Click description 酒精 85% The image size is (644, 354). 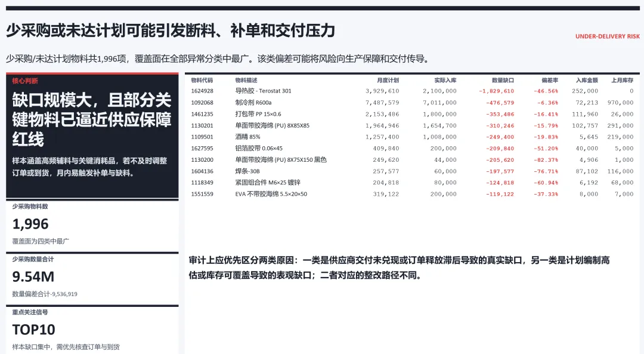pyautogui.click(x=247, y=137)
